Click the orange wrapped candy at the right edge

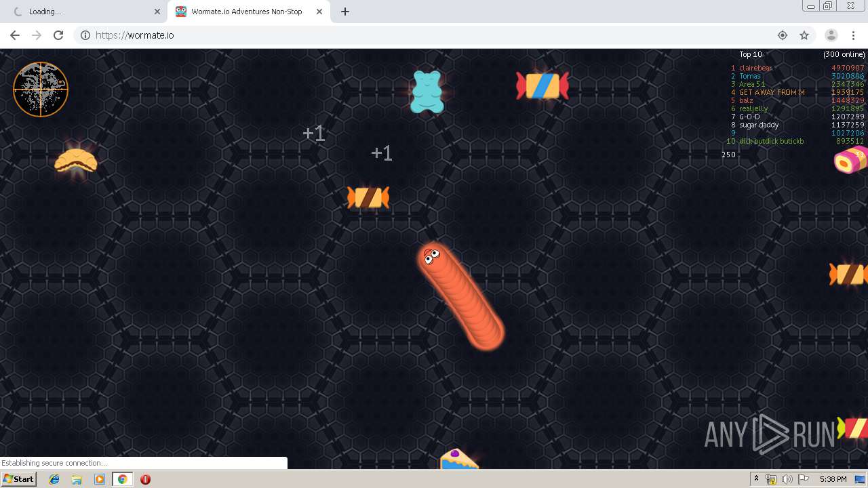849,274
